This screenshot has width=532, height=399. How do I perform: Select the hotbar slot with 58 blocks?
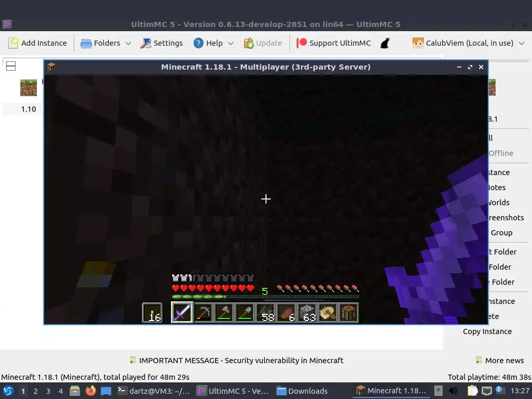(265, 312)
